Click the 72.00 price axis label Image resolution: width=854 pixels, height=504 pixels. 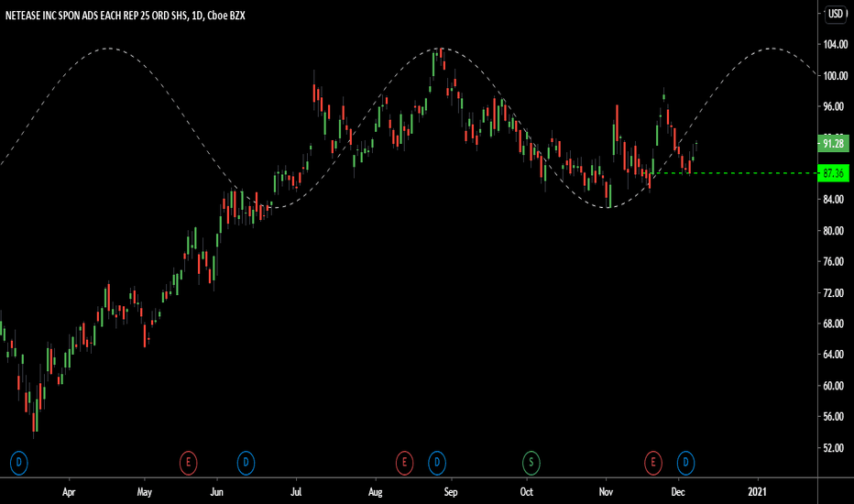[x=835, y=292]
